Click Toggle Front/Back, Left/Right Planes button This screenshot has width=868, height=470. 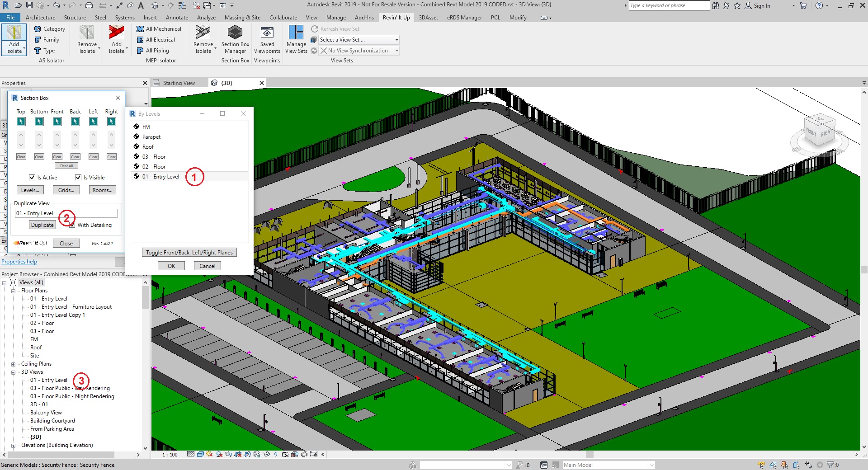click(189, 253)
